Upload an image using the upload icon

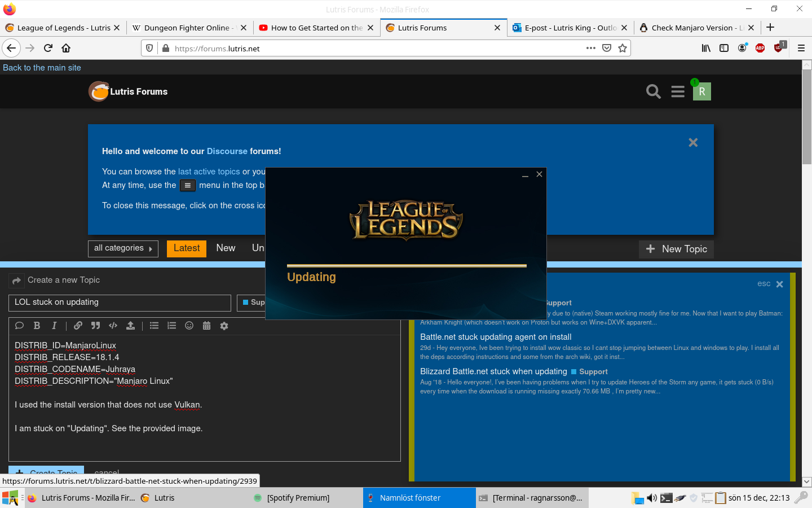point(130,326)
